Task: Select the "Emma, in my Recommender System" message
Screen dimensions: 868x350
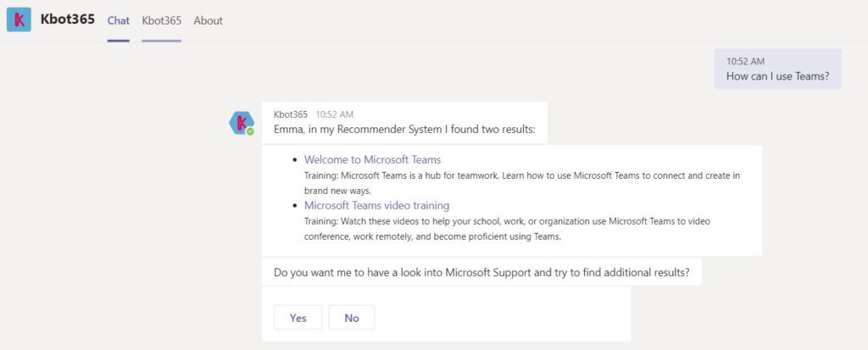Action: click(x=405, y=130)
